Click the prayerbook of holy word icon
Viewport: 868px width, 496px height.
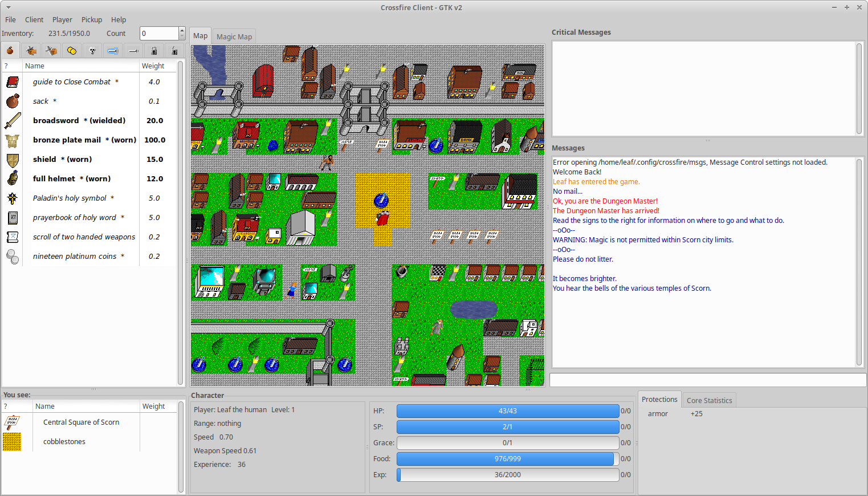point(13,218)
